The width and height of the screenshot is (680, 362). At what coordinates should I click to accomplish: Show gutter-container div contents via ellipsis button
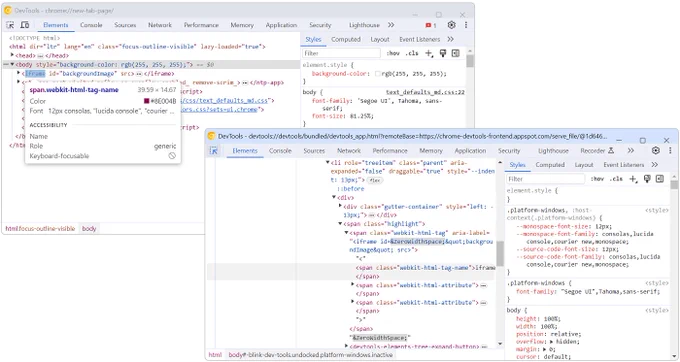[x=372, y=215]
